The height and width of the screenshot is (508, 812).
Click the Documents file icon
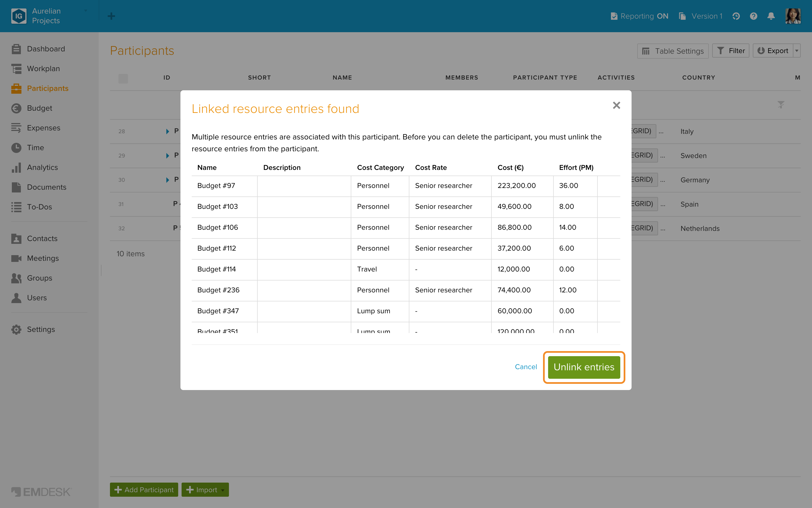16,187
